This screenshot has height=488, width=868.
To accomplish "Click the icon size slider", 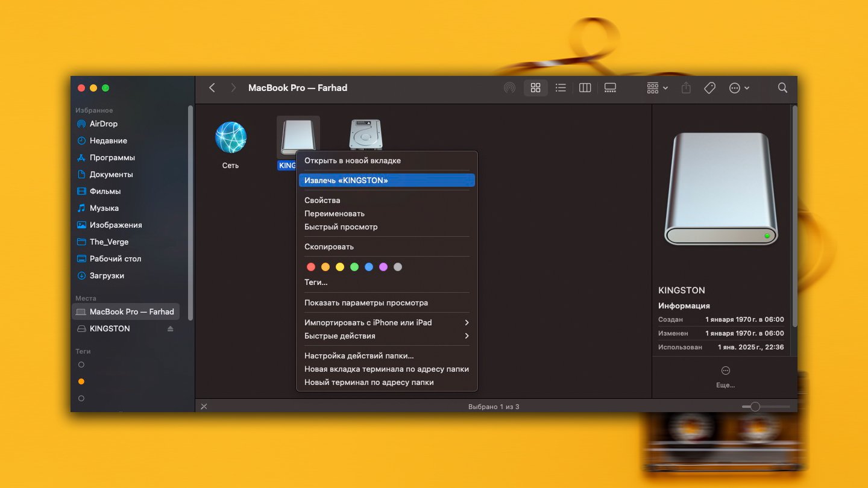I will (766, 407).
